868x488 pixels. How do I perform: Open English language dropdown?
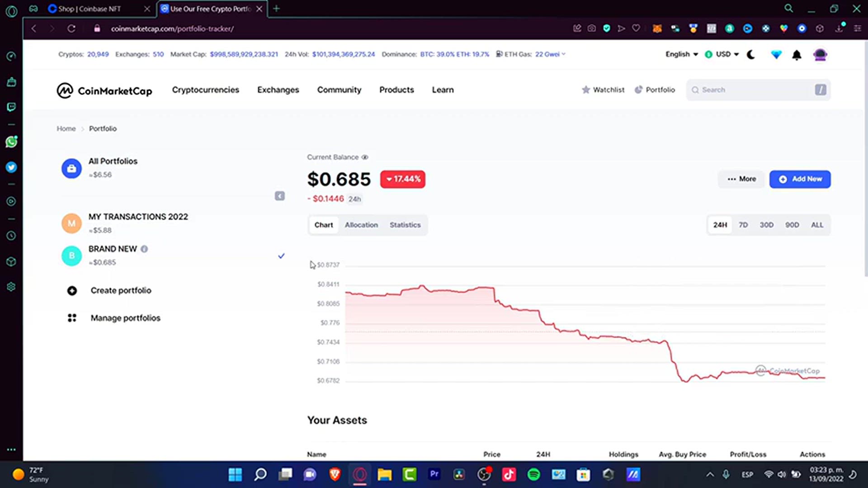tap(681, 54)
